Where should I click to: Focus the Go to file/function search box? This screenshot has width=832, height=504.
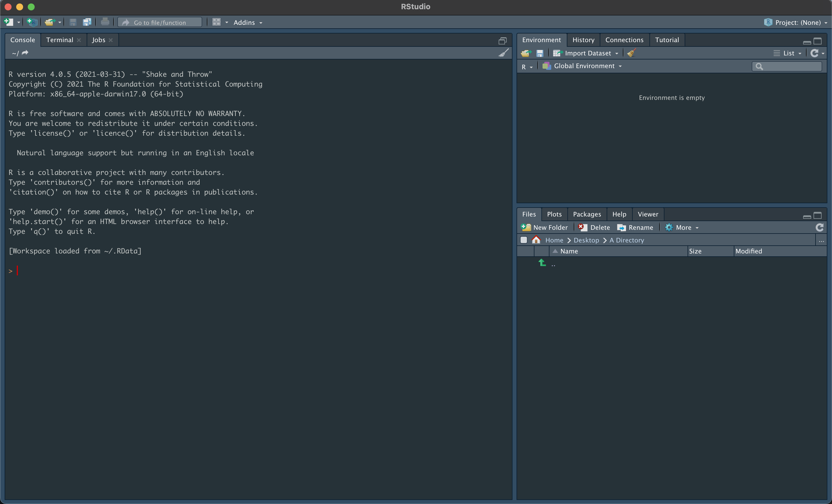(x=160, y=22)
